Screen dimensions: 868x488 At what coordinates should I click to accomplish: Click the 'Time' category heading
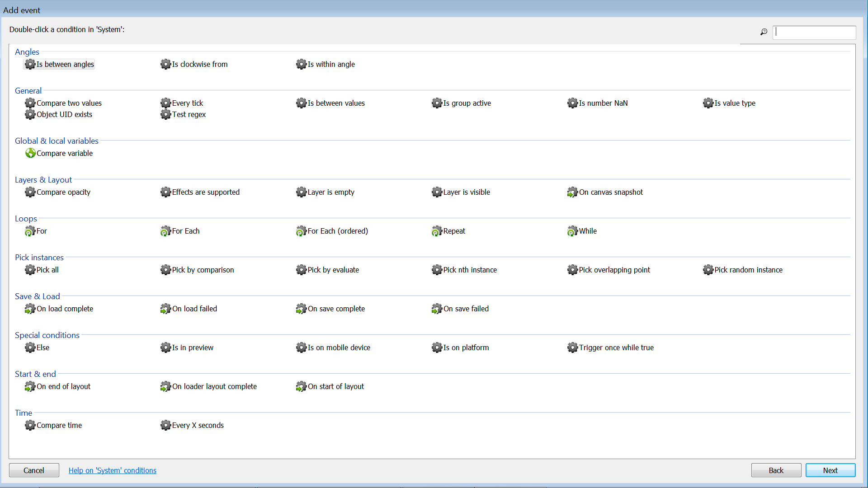click(x=24, y=413)
